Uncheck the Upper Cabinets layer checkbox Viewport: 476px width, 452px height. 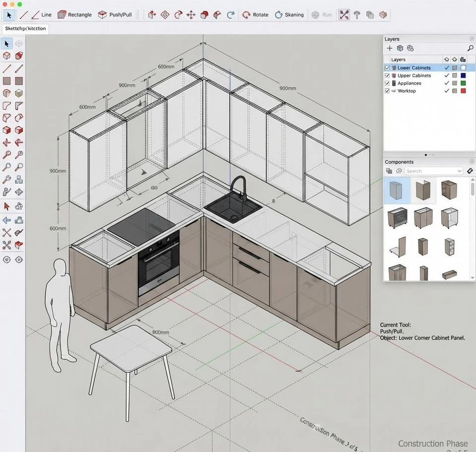[x=387, y=75]
